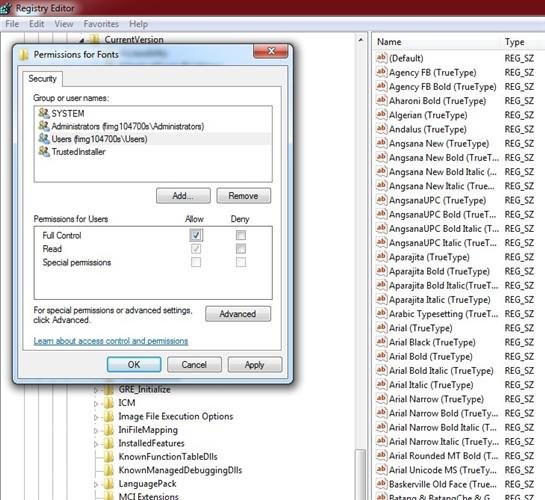The height and width of the screenshot is (500, 545).
Task: Click the tree pane scroll up arrow
Action: coord(361,40)
